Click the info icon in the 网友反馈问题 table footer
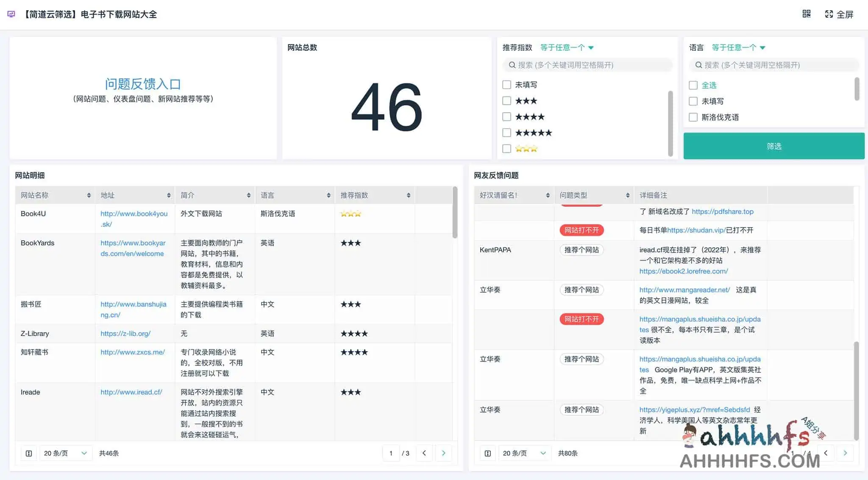 pyautogui.click(x=487, y=453)
